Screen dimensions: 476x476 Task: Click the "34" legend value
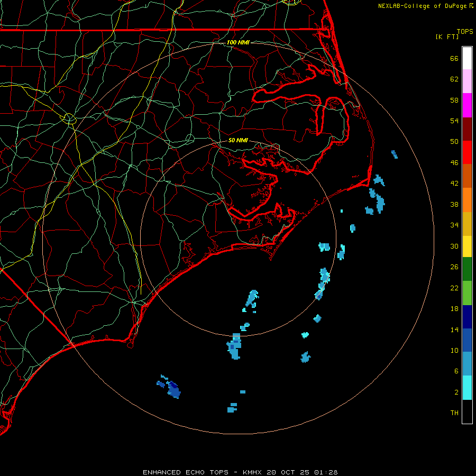click(454, 225)
